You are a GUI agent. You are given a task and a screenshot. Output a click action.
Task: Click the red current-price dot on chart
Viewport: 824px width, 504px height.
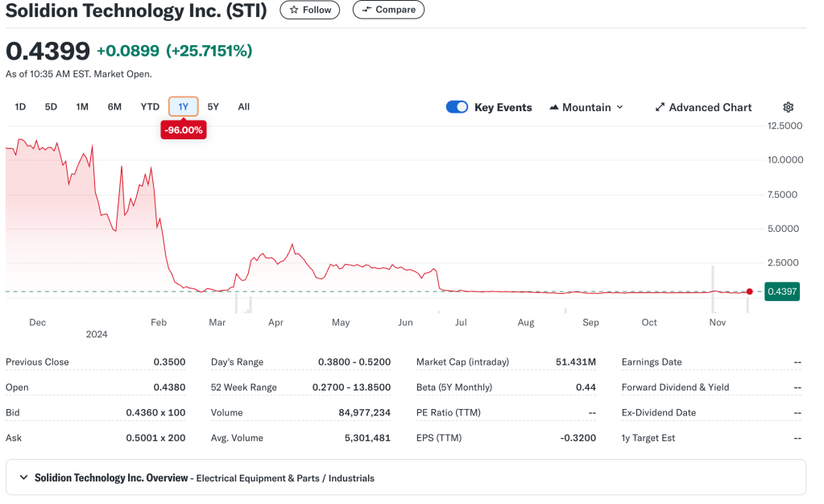tap(749, 291)
